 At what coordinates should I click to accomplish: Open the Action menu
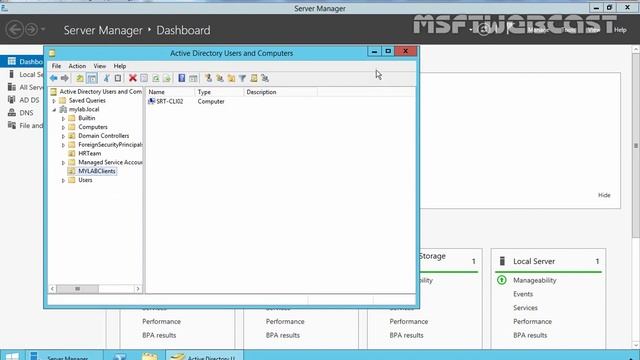(77, 66)
